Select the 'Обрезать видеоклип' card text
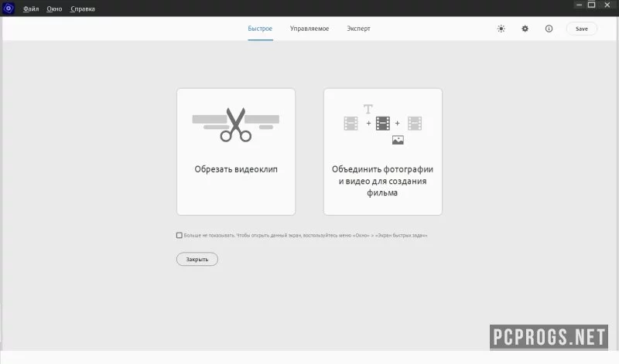619x364 pixels. pyautogui.click(x=236, y=169)
